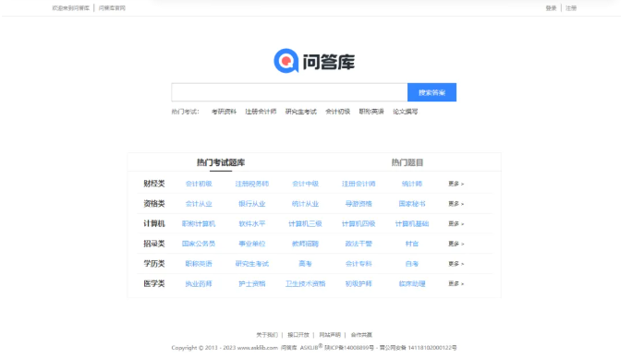Open the 问答库首页 link in top bar
Image resolution: width=644 pixels, height=358 pixels.
coord(112,8)
